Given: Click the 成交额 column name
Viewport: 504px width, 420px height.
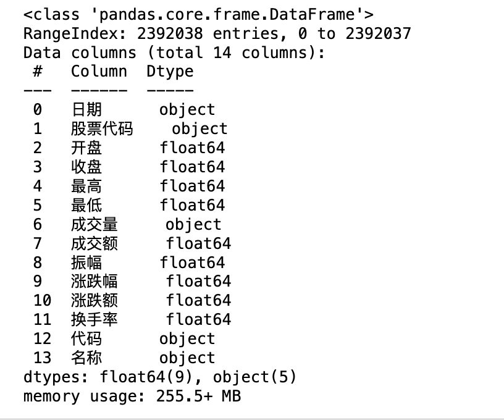Looking at the screenshot, I should tap(94, 243).
